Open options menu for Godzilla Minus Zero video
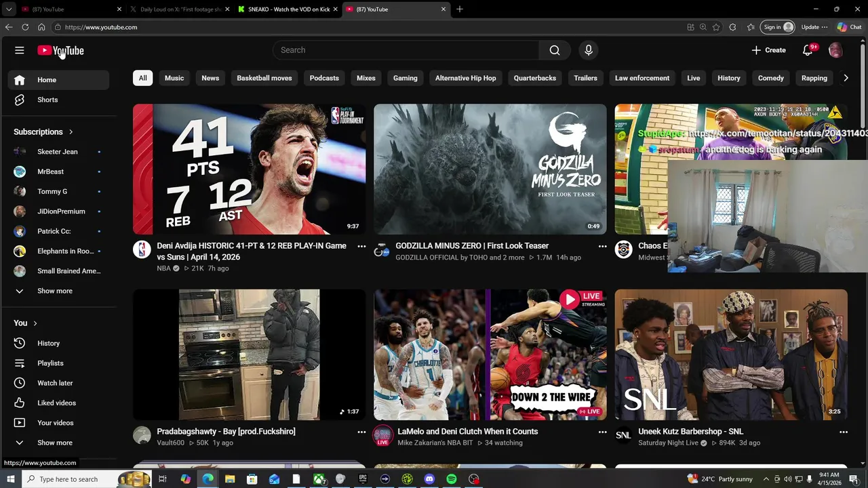The image size is (868, 488). [602, 247]
